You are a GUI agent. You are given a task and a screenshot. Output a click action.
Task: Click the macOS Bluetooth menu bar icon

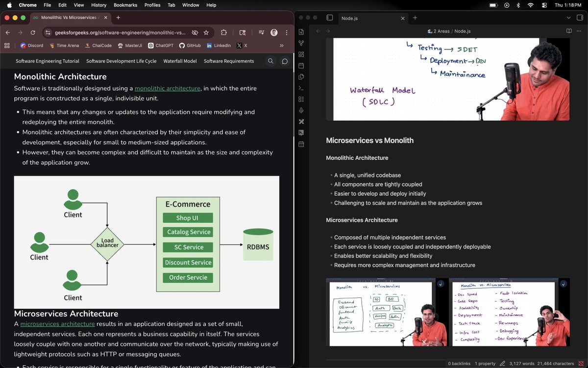[x=519, y=5]
